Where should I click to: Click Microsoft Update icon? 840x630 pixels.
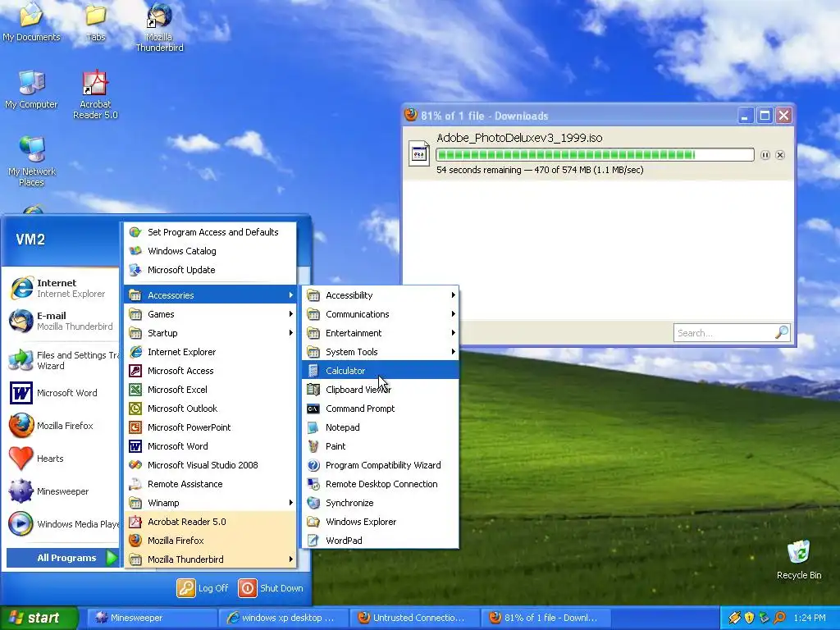135,270
